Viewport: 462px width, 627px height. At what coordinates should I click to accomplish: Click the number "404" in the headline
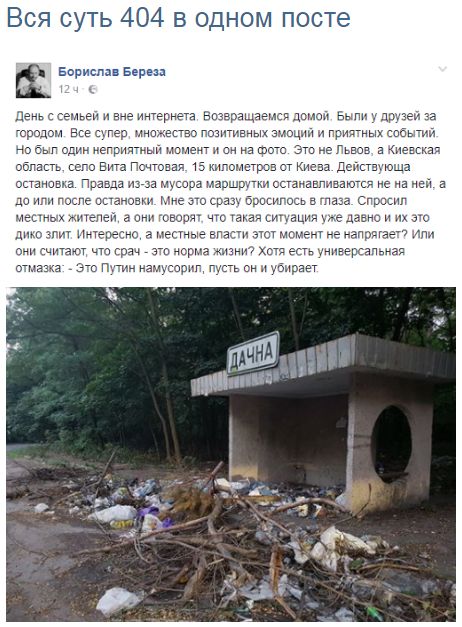[x=142, y=18]
